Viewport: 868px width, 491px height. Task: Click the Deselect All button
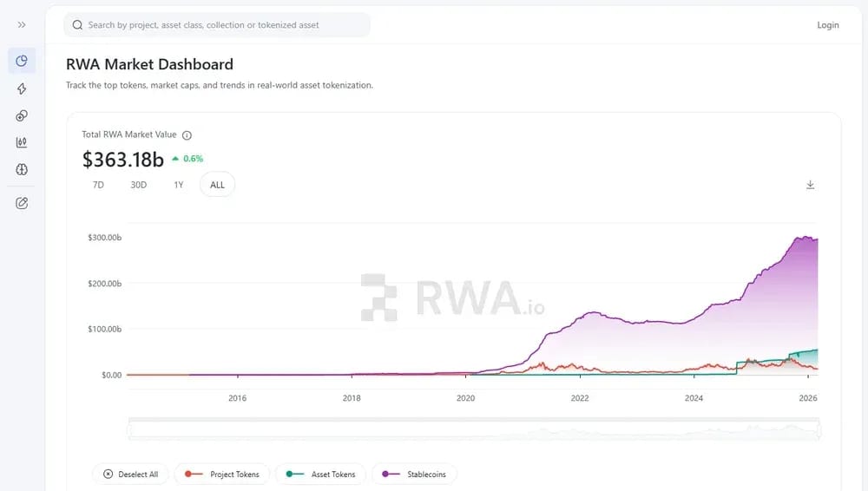(131, 475)
